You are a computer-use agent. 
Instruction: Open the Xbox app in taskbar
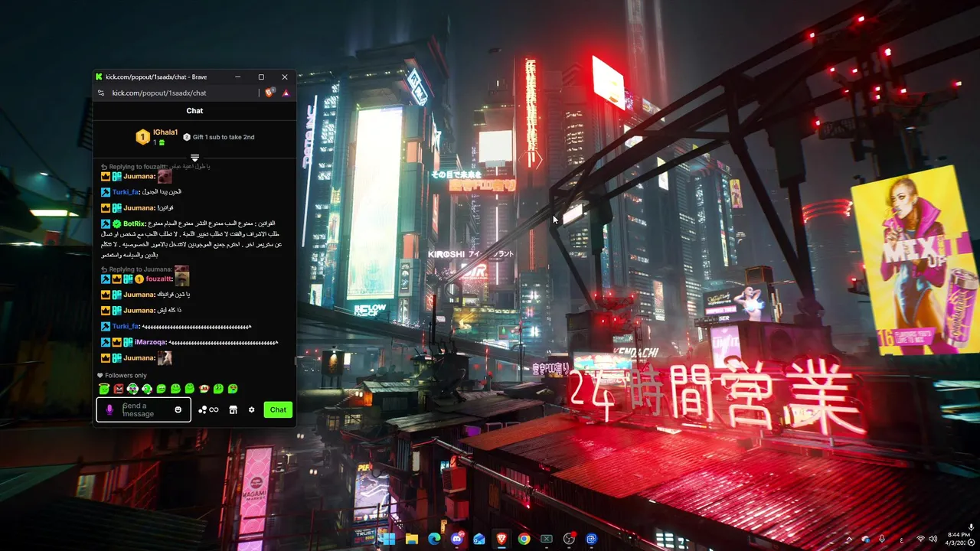(x=547, y=539)
